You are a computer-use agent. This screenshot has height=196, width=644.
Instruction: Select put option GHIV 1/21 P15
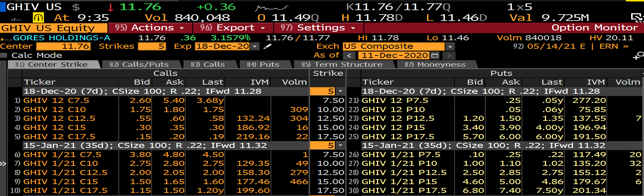tap(399, 182)
